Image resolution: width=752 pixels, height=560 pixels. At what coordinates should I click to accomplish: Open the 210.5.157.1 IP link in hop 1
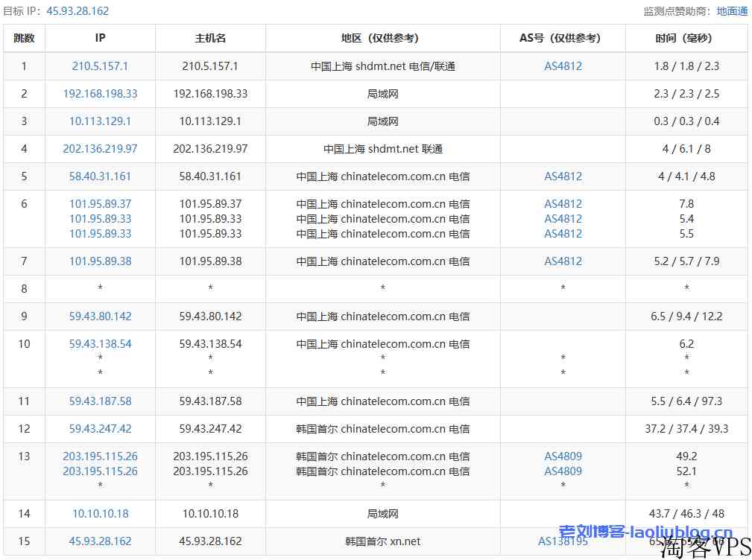point(100,66)
